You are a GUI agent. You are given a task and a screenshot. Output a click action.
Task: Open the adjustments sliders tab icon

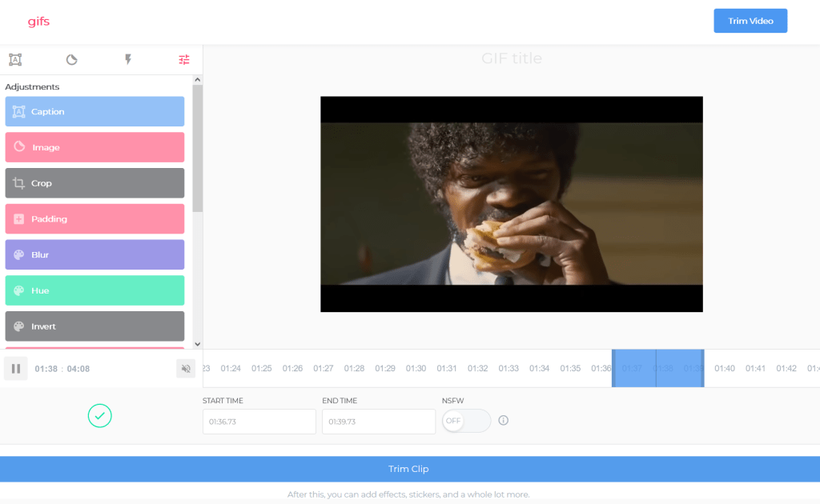click(x=184, y=59)
